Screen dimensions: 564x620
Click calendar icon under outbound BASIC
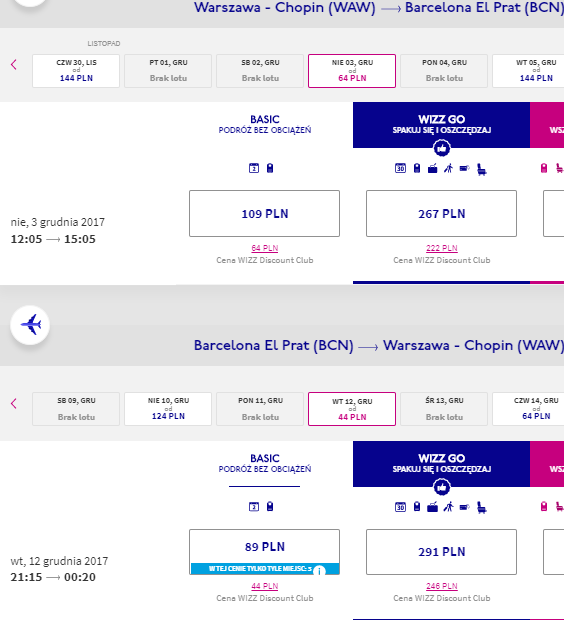pyautogui.click(x=254, y=168)
